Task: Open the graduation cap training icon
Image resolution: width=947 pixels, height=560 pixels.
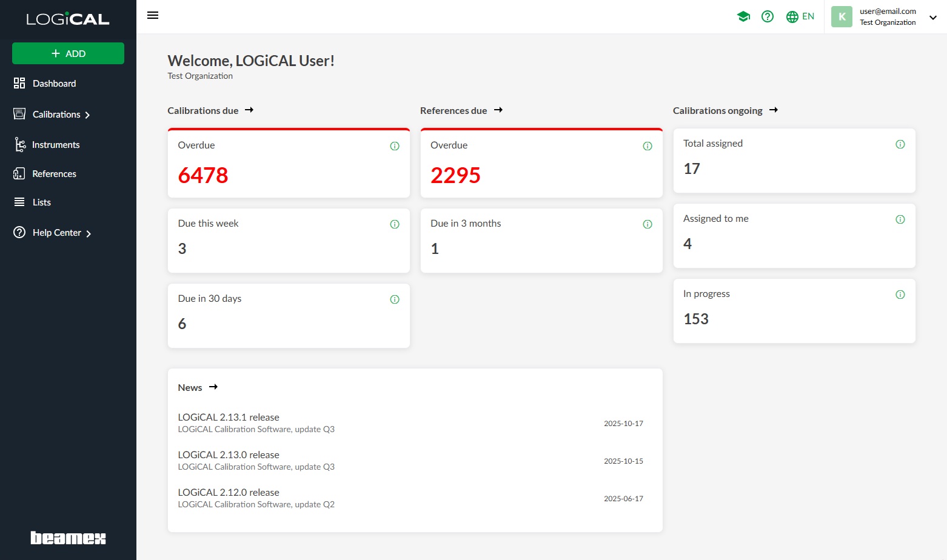Action: [743, 16]
